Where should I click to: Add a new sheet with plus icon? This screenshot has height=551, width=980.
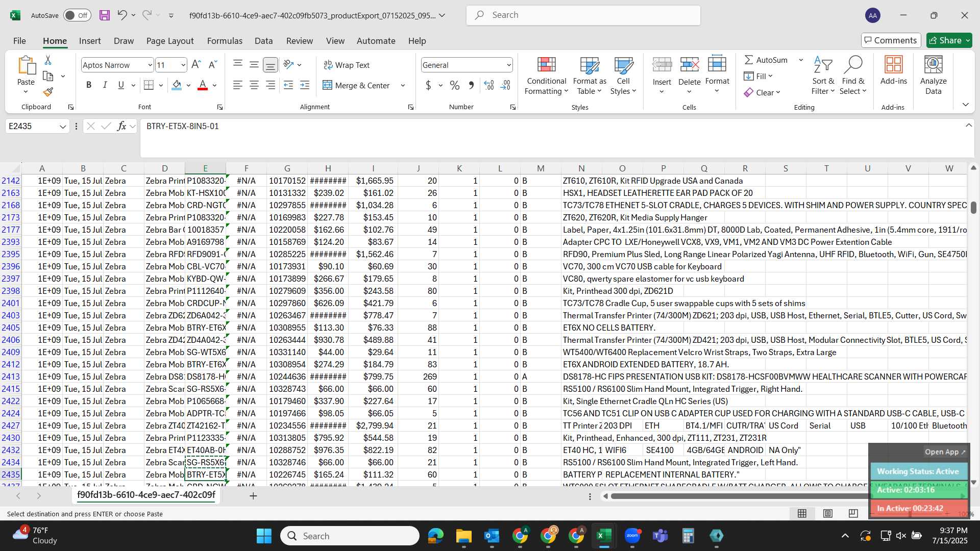253,496
